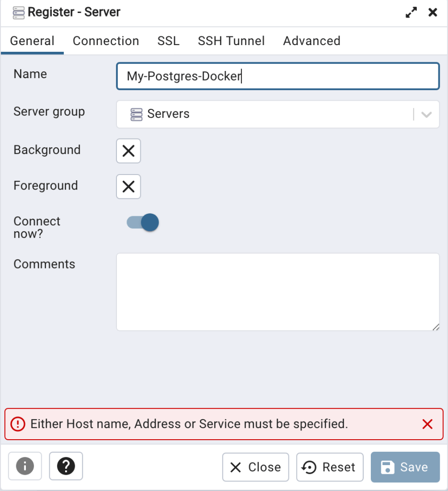Maximize dialog with expand arrows icon

(411, 13)
